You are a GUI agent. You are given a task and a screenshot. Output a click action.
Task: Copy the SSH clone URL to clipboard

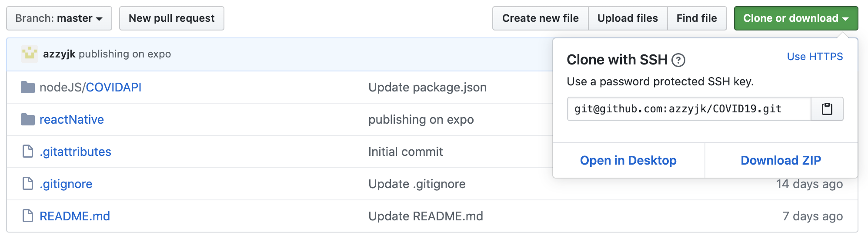[827, 109]
